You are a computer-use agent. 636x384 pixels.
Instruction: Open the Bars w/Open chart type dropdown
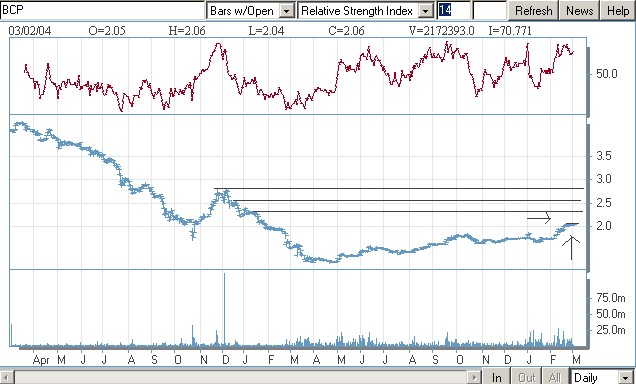coord(250,11)
